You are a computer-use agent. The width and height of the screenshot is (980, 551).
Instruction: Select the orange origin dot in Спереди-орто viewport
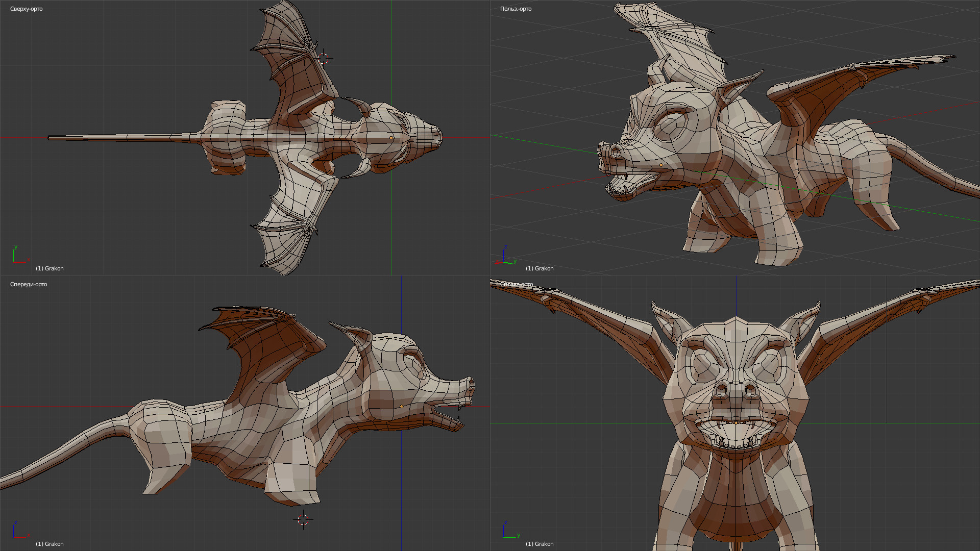[402, 407]
